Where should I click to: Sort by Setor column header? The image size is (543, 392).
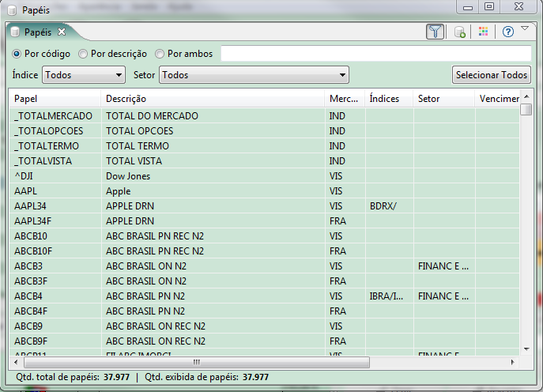(443, 99)
